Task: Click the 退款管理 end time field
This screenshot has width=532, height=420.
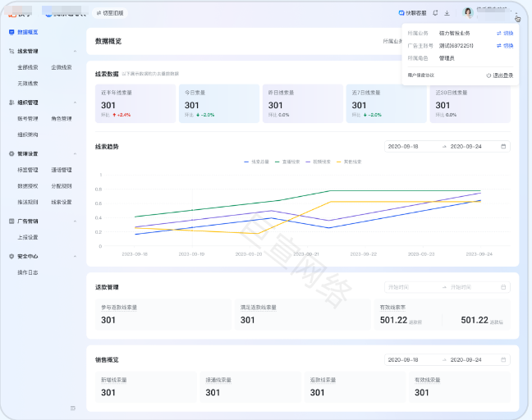Action: 461,287
